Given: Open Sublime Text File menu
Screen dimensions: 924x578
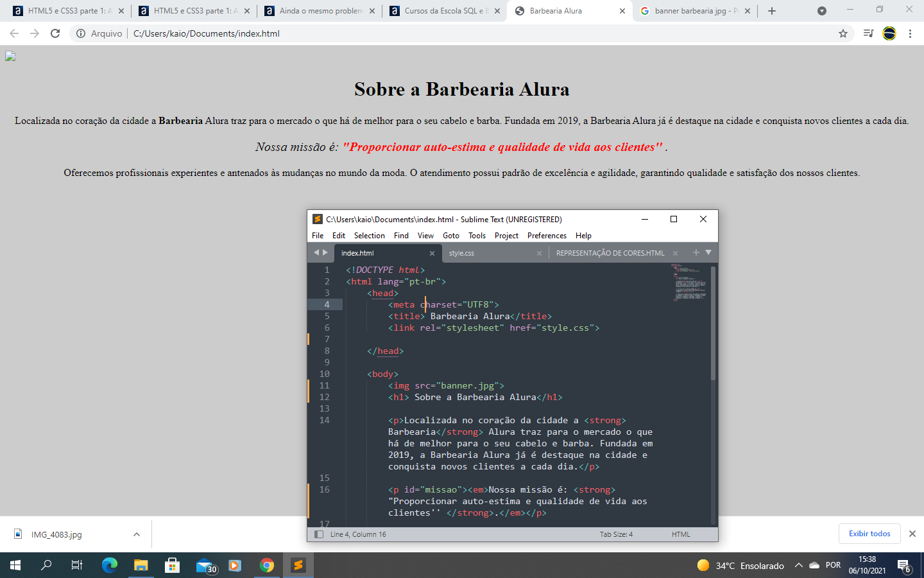Looking at the screenshot, I should click(318, 236).
